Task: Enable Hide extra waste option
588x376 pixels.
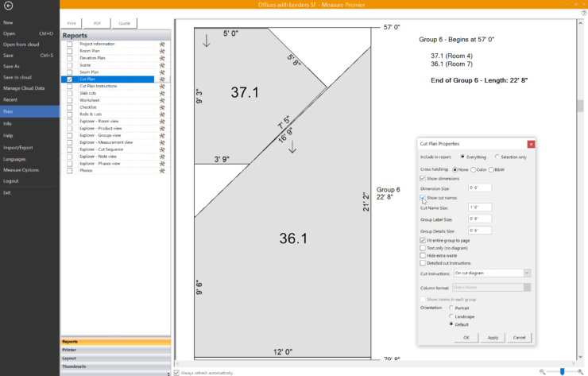Action: (x=423, y=255)
